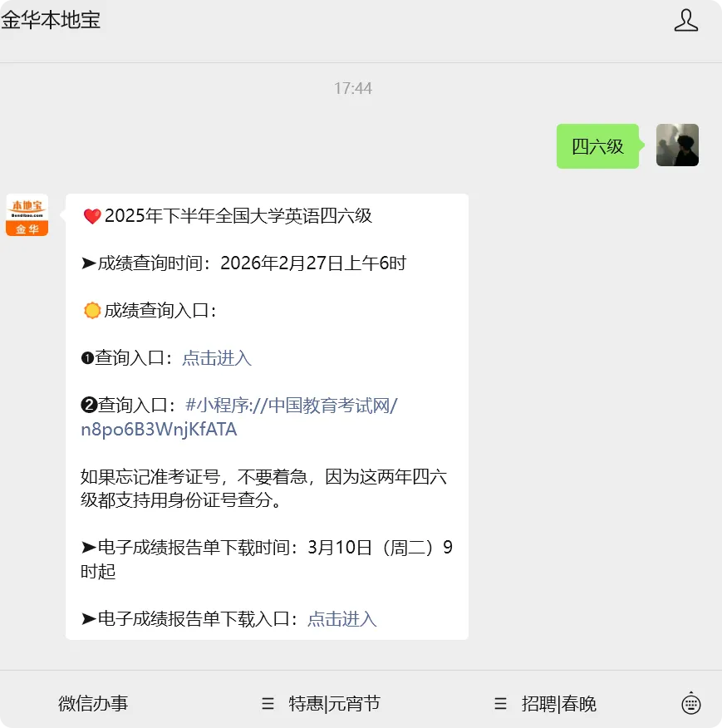
Task: Click the 成绩查询时间 line in message
Action: point(243,263)
